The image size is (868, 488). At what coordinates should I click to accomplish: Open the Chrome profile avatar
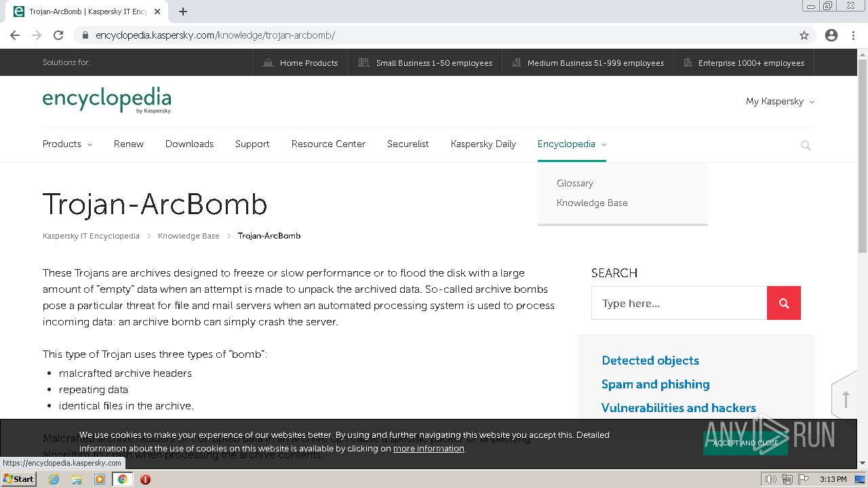831,35
